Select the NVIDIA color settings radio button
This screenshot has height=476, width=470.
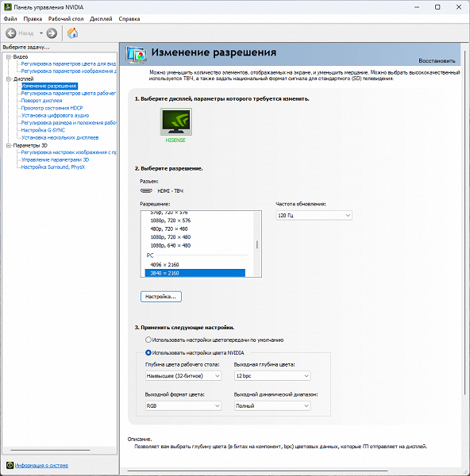[x=148, y=352]
